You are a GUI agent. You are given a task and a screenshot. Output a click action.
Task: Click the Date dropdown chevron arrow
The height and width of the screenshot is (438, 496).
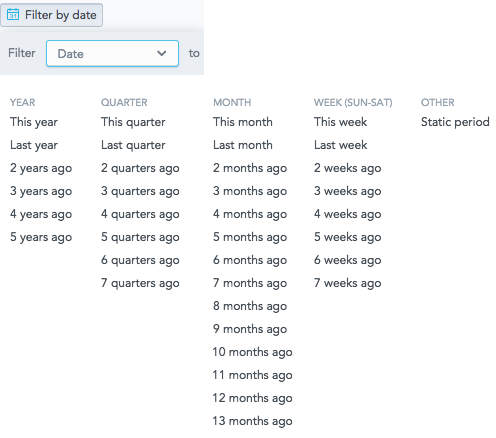[162, 53]
